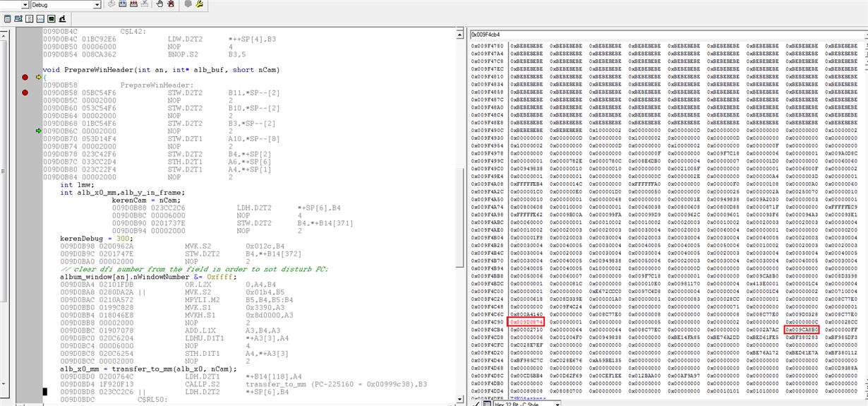Click memory row address 0x009F4A08

coord(487,184)
